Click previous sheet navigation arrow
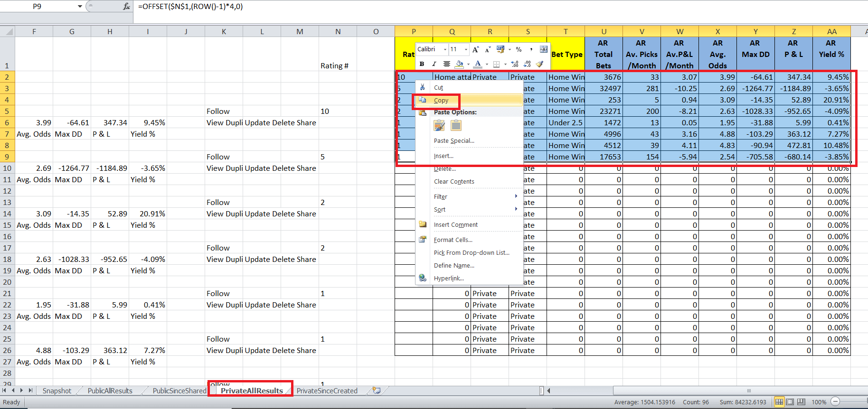The height and width of the screenshot is (409, 868). [x=13, y=390]
